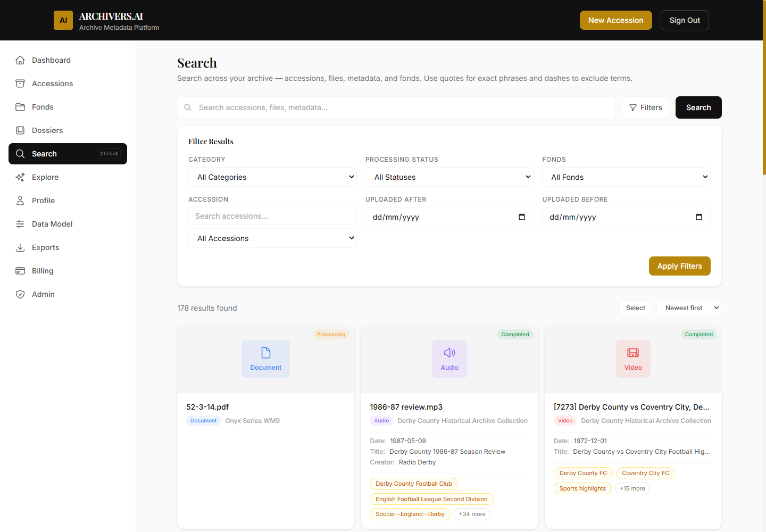Click the Profile person icon
Screen dimensions: 766x532
coord(20,201)
